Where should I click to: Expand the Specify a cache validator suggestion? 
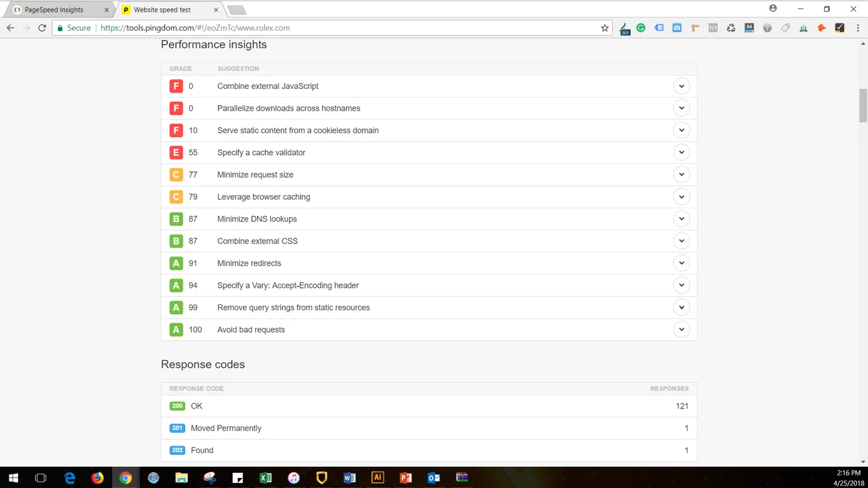click(682, 152)
